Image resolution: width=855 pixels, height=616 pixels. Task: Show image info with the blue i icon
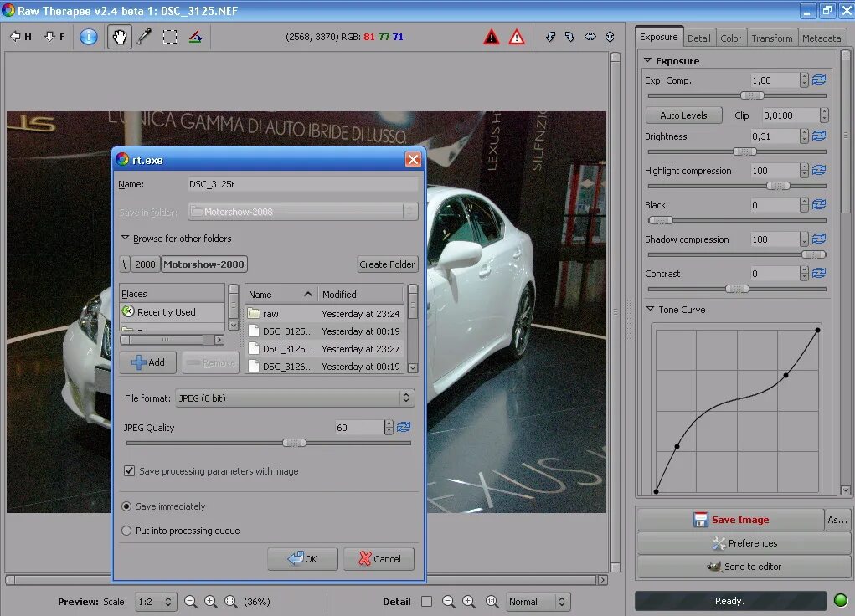tap(88, 37)
